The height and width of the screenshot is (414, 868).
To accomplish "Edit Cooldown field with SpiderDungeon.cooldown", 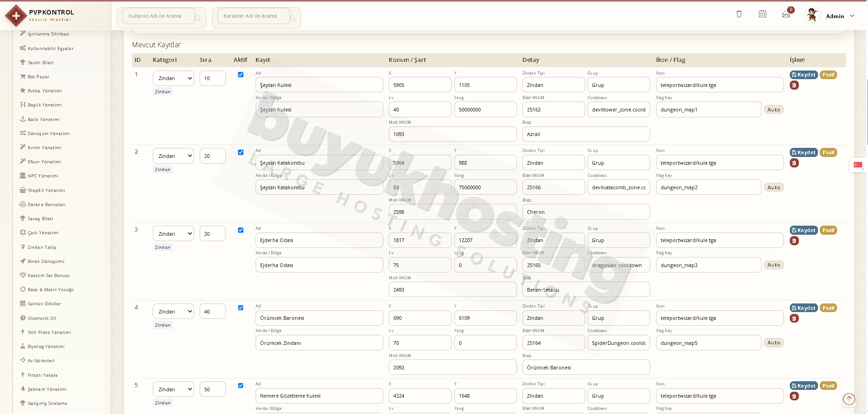I will click(618, 343).
